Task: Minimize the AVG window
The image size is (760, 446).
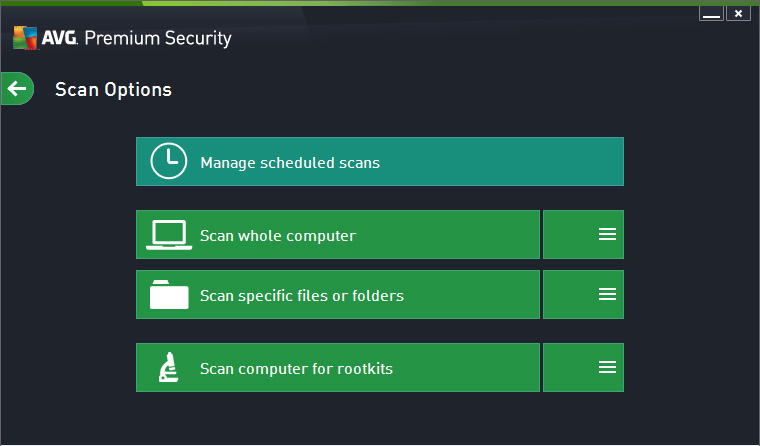Action: coord(711,14)
